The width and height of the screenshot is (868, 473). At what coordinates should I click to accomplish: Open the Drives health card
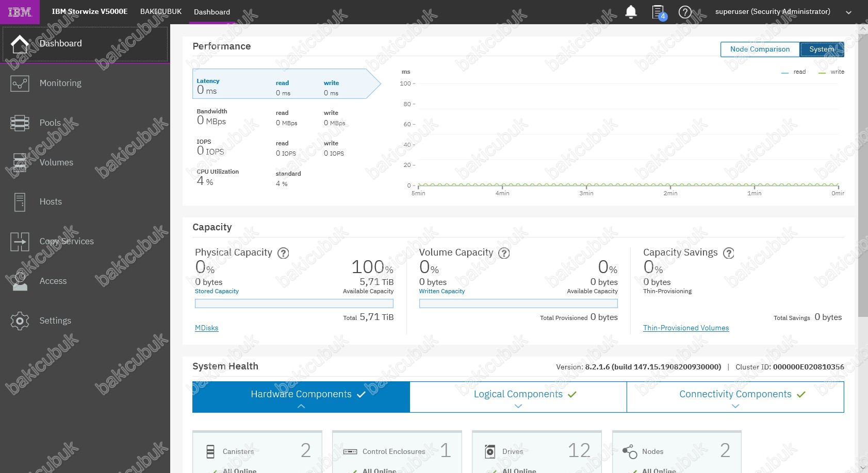click(537, 452)
